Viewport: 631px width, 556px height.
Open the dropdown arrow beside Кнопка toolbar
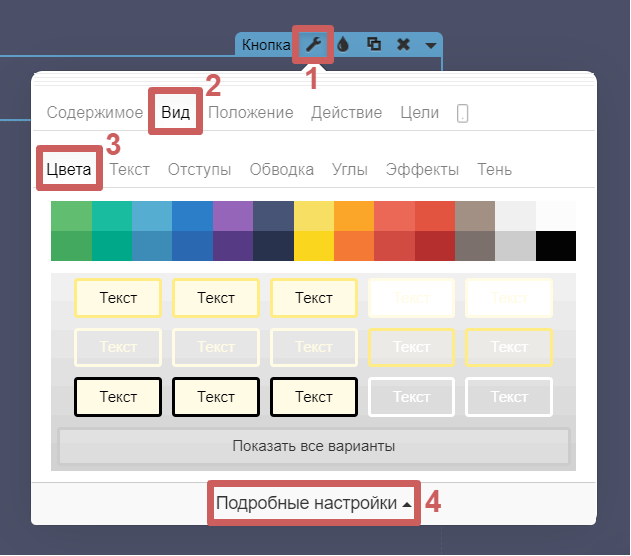point(430,45)
